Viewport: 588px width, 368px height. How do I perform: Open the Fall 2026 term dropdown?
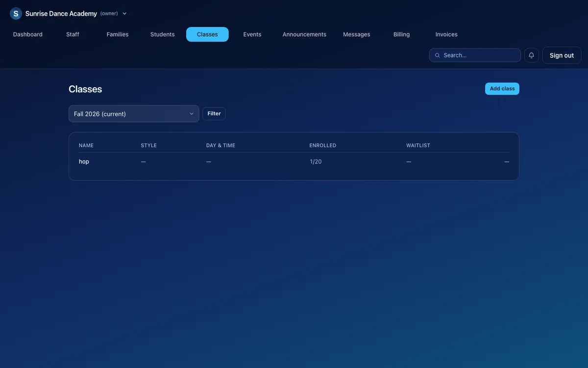tap(134, 114)
